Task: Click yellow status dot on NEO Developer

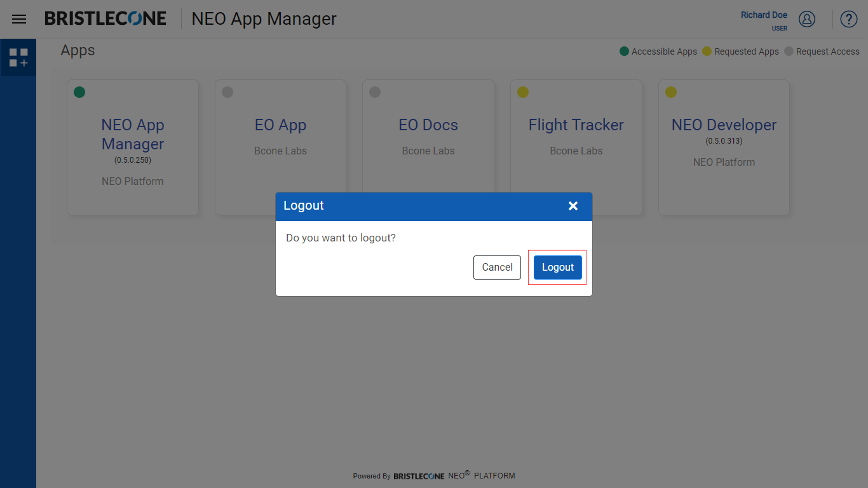Action: tap(671, 92)
